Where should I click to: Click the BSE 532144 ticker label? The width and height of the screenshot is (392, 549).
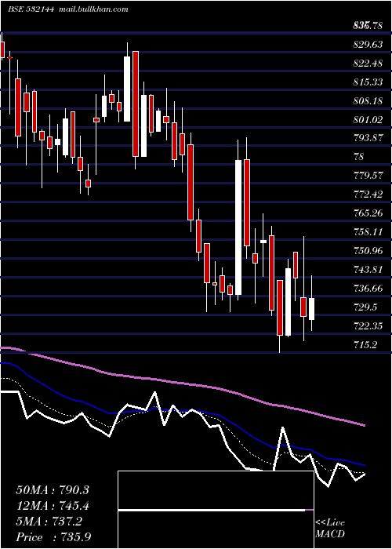tap(31, 9)
